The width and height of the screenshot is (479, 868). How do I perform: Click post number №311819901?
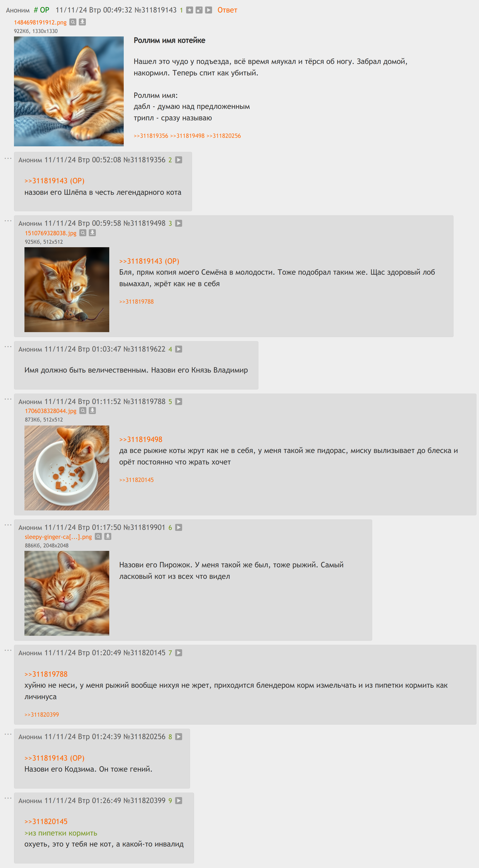point(144,528)
